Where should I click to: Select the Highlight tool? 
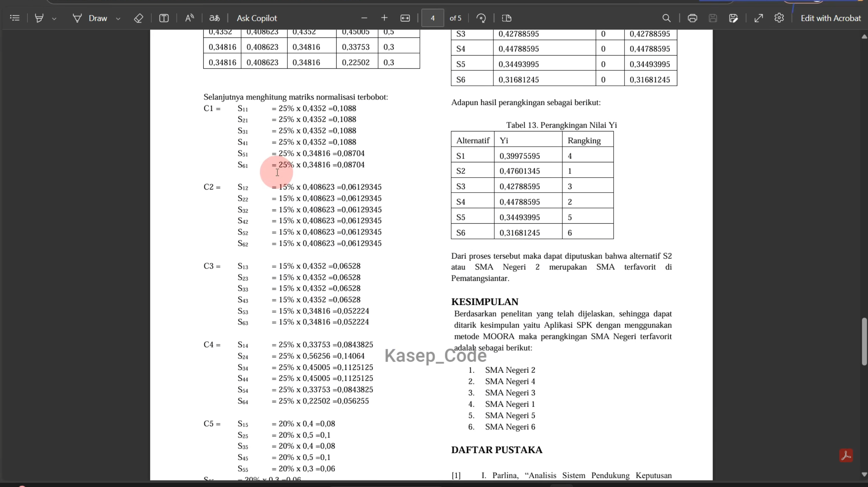point(39,18)
